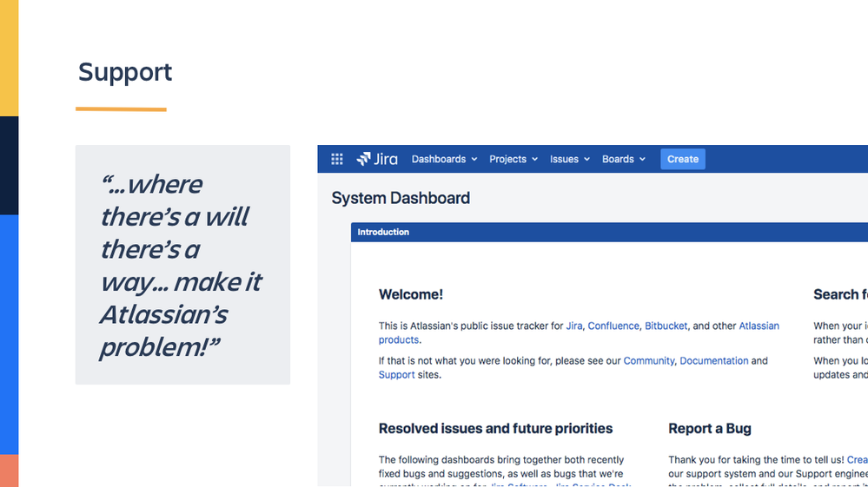Screen dimensions: 868x487
Task: Expand the Dashboards dropdown menu
Action: click(444, 159)
